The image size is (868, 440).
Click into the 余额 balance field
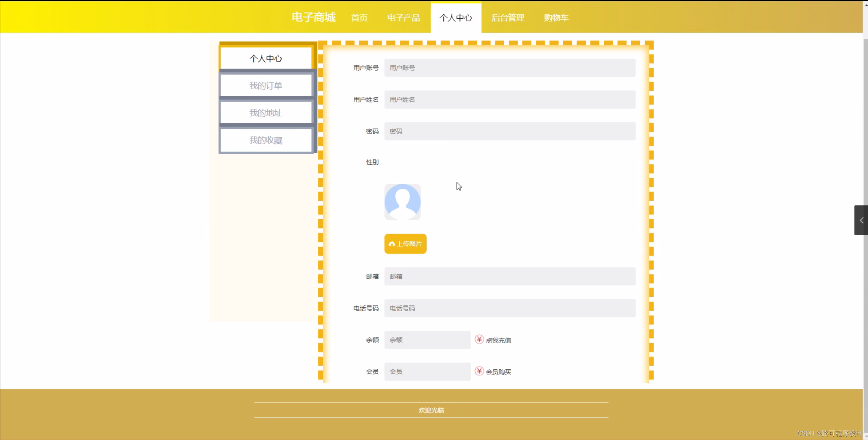pos(427,340)
